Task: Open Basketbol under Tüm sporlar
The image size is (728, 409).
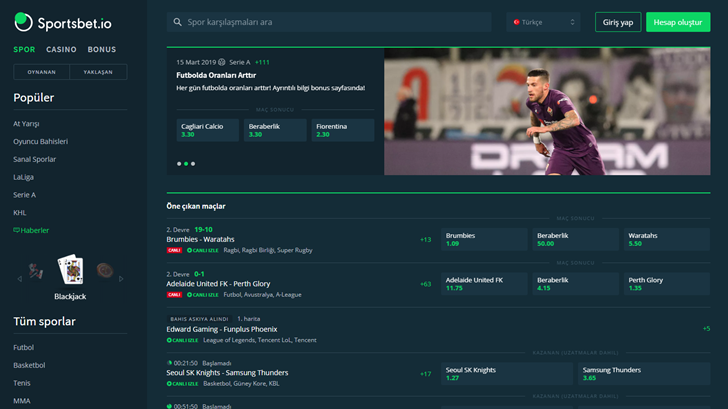Action: point(29,365)
